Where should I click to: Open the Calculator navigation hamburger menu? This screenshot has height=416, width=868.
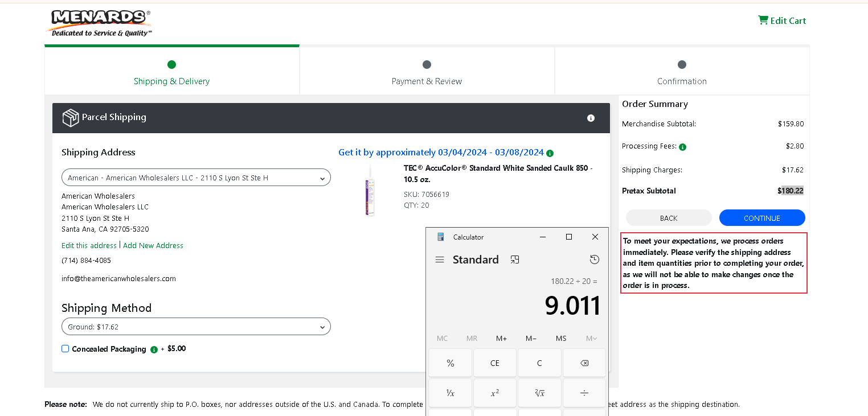click(x=440, y=260)
